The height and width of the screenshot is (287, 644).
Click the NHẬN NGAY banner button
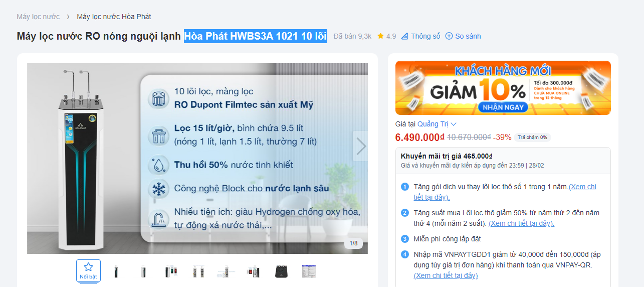503,107
